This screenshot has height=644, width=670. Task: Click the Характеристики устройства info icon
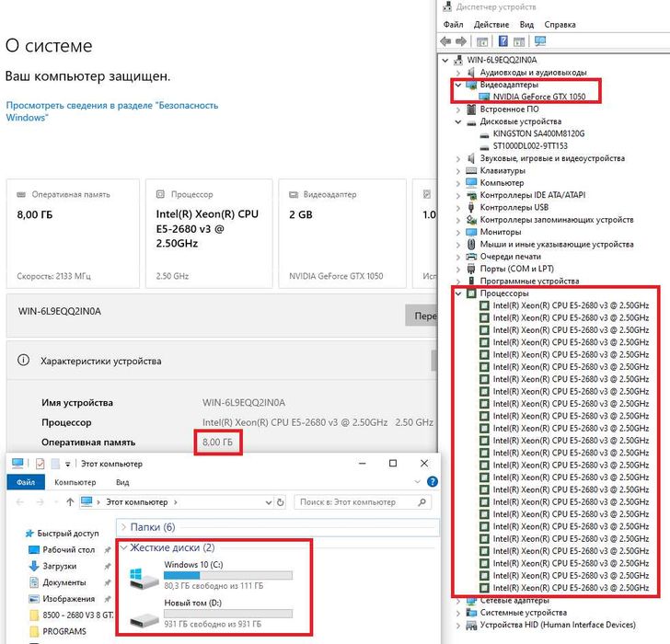tap(24, 360)
